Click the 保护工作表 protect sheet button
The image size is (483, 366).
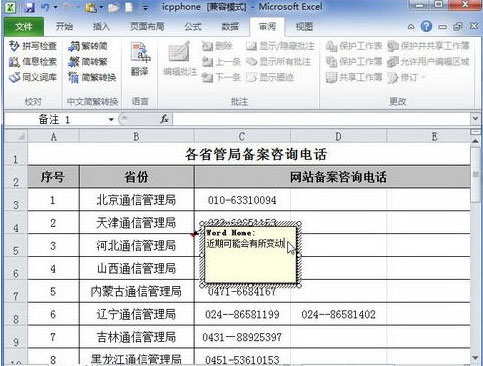pos(354,46)
